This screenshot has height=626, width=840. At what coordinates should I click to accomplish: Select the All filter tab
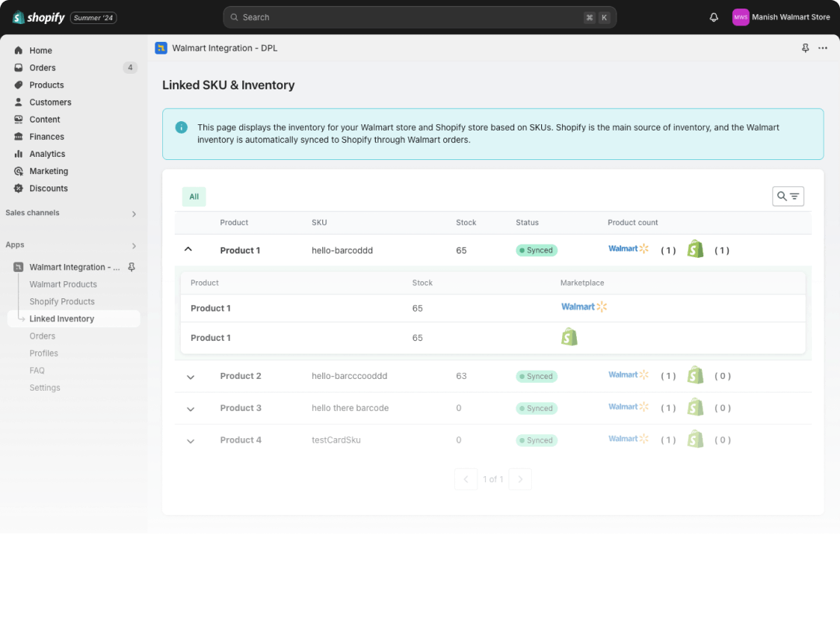(x=193, y=196)
